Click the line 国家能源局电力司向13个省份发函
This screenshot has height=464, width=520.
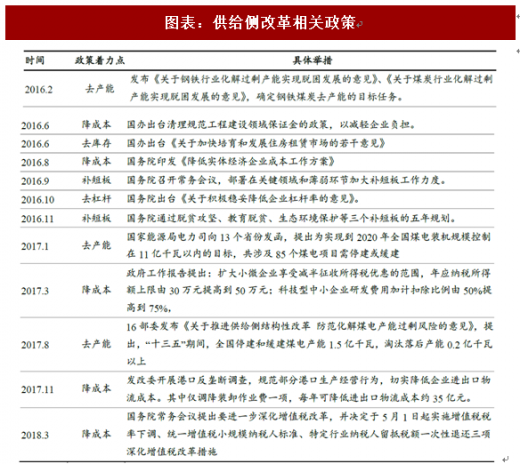[x=309, y=237]
